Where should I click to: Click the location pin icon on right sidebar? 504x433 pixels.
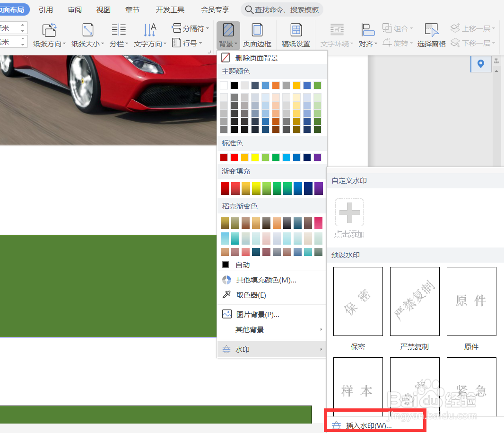(x=481, y=64)
